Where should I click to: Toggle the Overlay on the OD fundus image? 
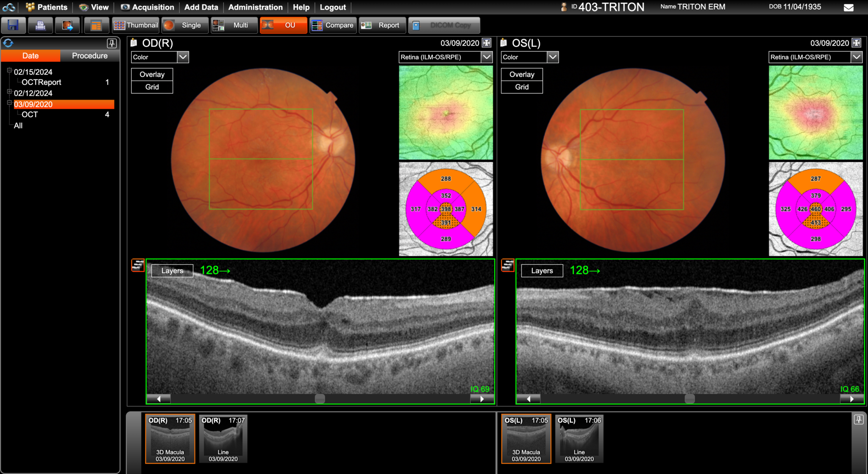pyautogui.click(x=152, y=74)
